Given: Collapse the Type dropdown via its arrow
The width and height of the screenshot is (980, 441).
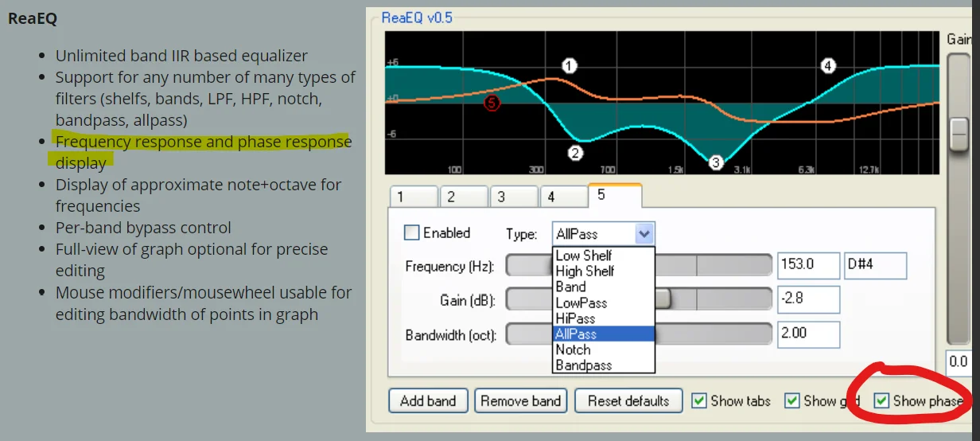Looking at the screenshot, I should (645, 234).
